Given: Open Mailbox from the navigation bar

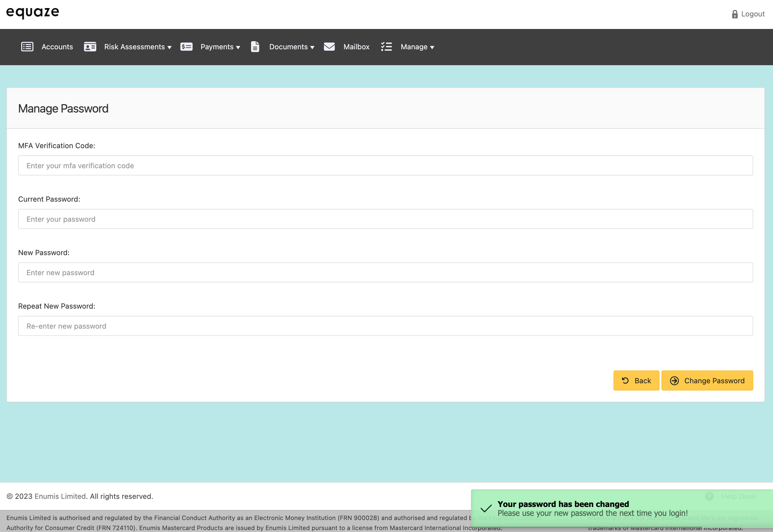Looking at the screenshot, I should click(356, 47).
